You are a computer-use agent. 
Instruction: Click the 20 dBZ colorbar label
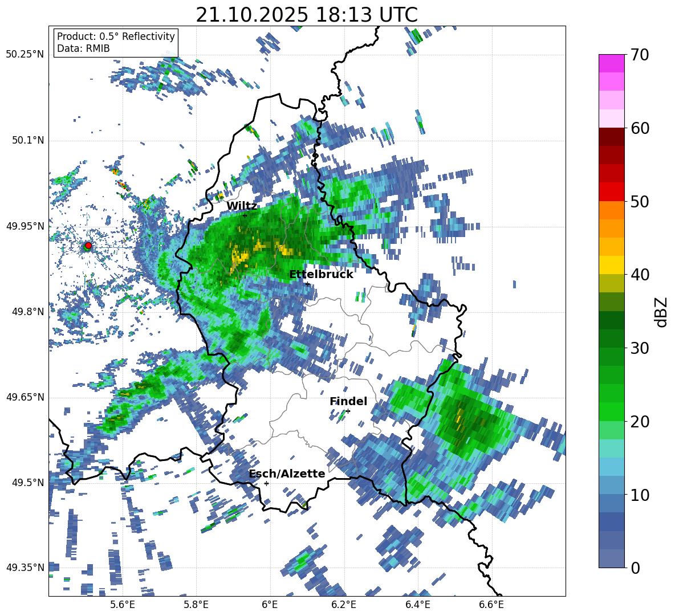click(639, 421)
